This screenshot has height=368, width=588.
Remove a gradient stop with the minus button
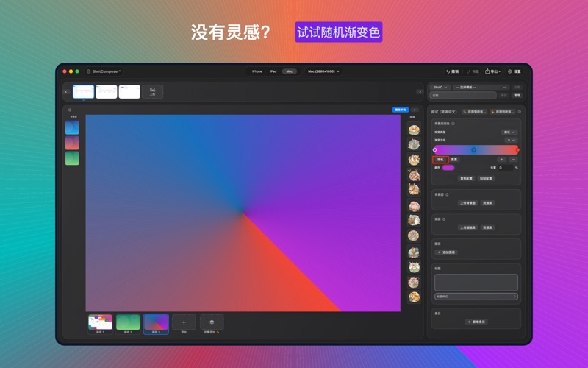click(x=512, y=159)
